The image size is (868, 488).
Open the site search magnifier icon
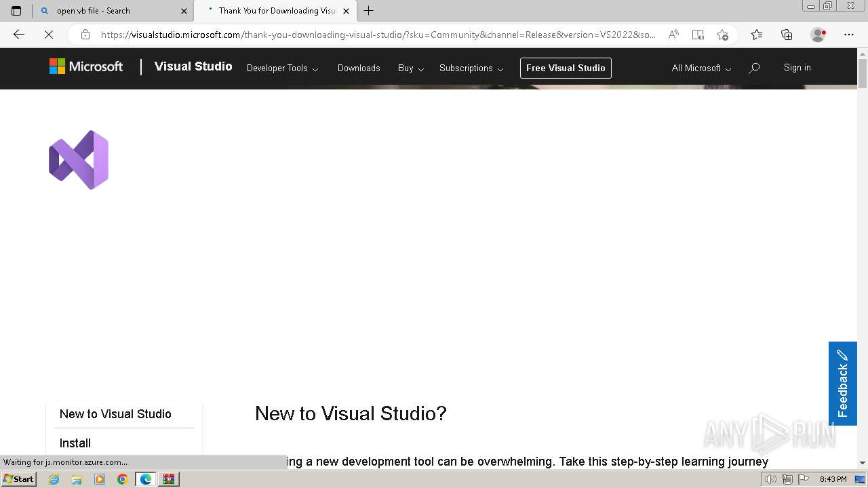[754, 68]
